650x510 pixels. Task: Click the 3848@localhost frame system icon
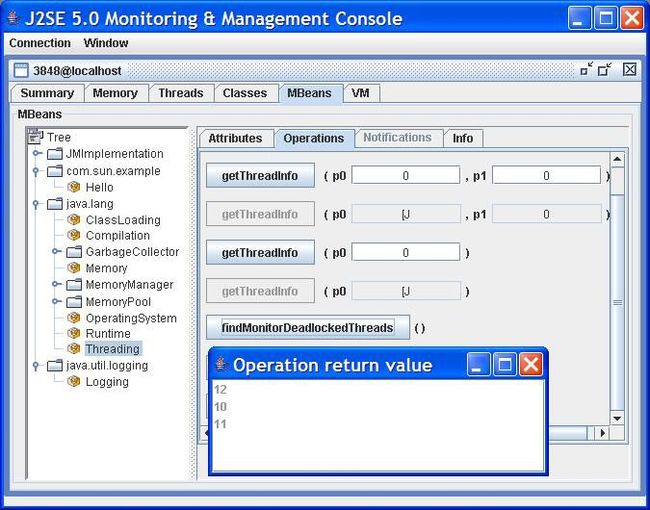(x=21, y=70)
